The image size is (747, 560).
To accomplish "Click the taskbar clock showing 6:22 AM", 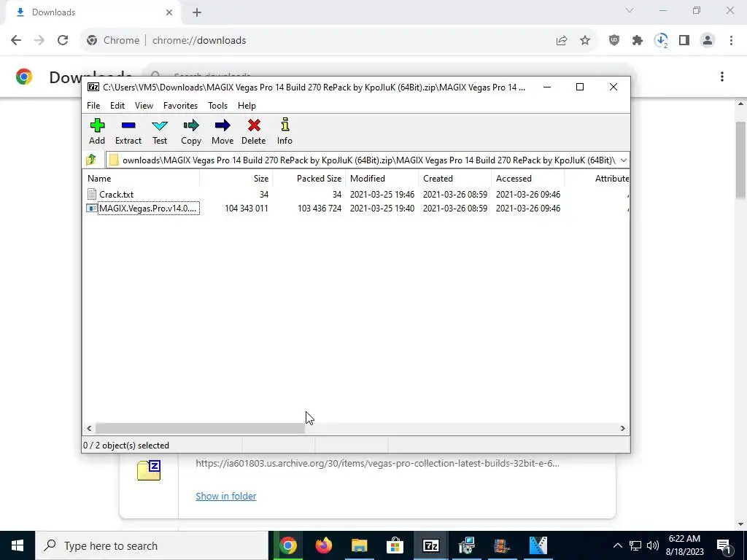I will pos(684,545).
